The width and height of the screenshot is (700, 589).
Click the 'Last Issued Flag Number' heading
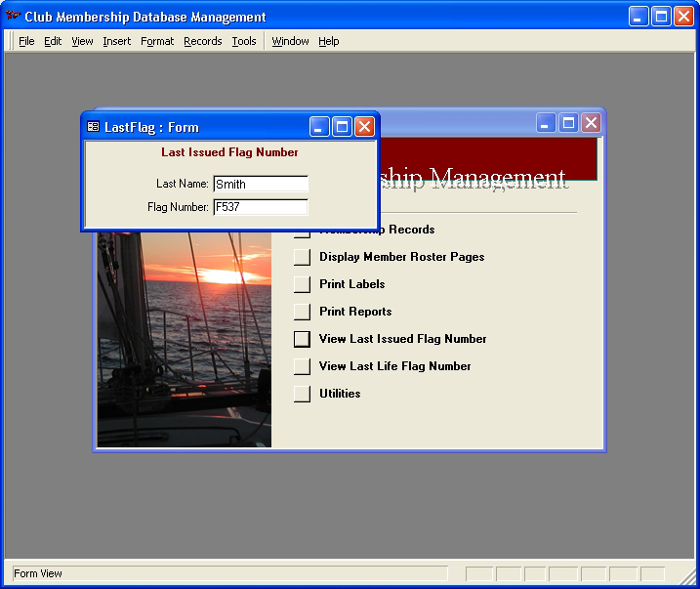pyautogui.click(x=229, y=152)
